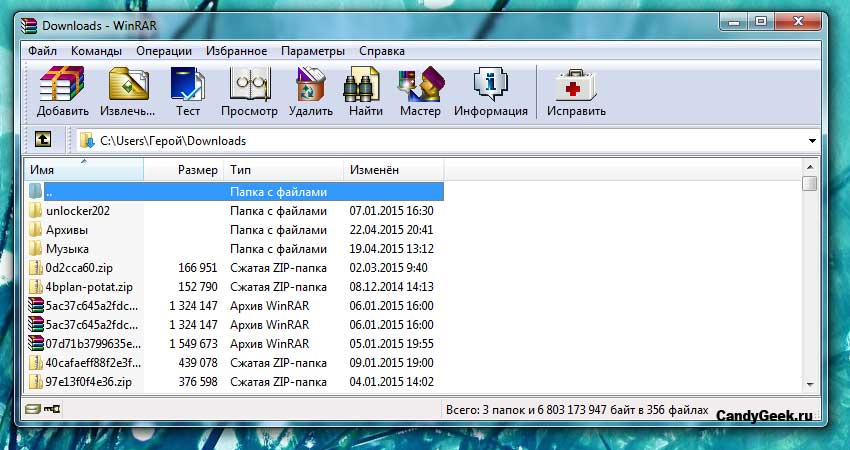This screenshot has width=850, height=450.
Task: Expand the address path dropdown arrow
Action: (x=812, y=141)
